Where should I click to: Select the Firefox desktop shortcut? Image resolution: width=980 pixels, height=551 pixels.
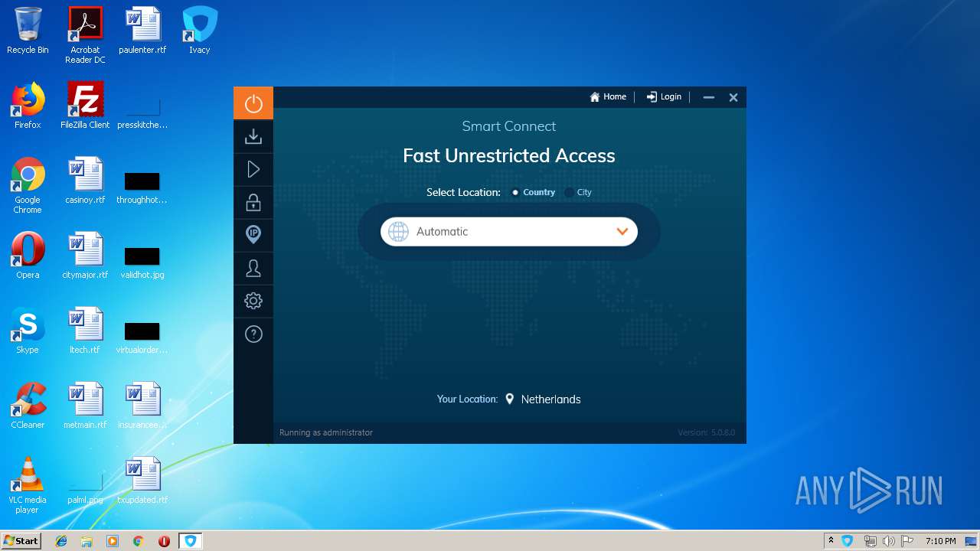tap(28, 106)
